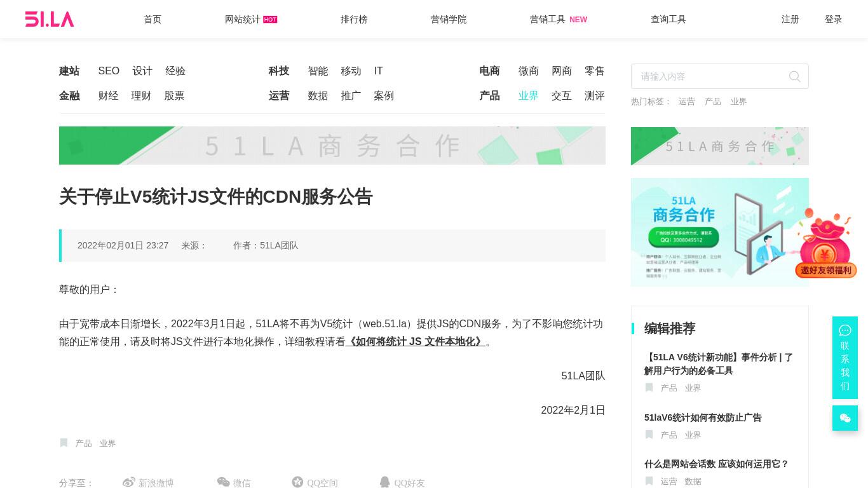Select the 测评 subcategory
Image resolution: width=868 pixels, height=488 pixels.
coord(595,96)
